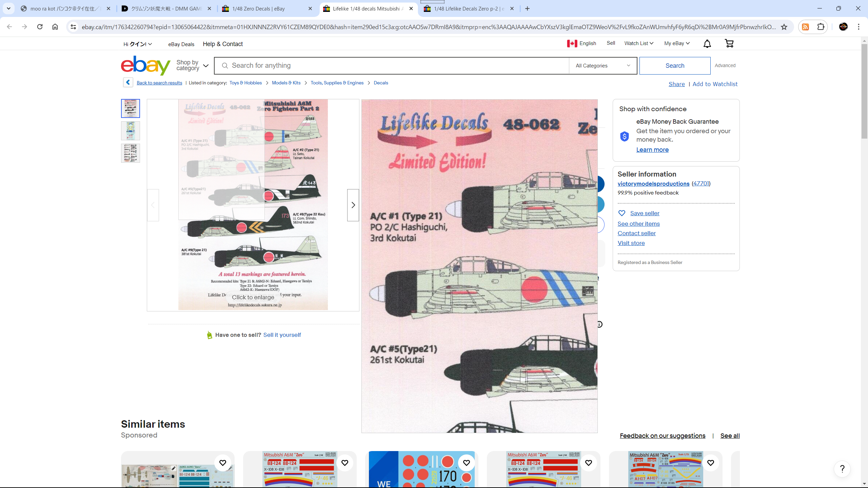The width and height of the screenshot is (868, 488).
Task: Open the RSS feed extension icon
Action: (x=806, y=27)
